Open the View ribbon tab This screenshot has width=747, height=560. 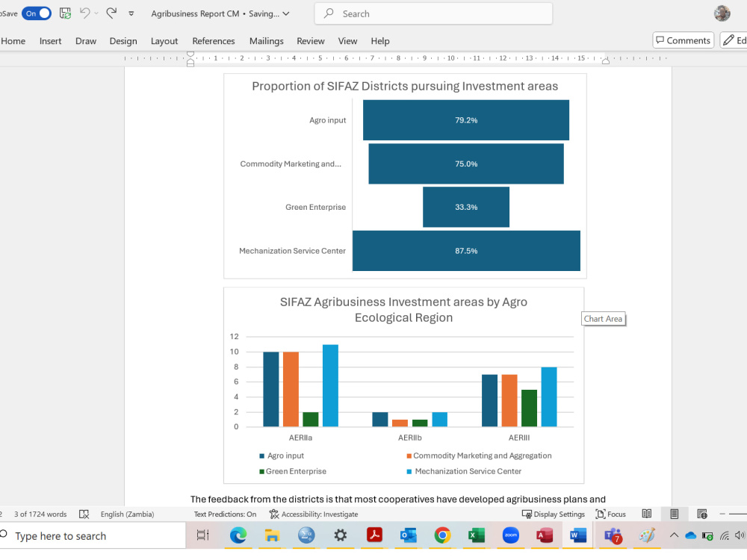tap(348, 41)
